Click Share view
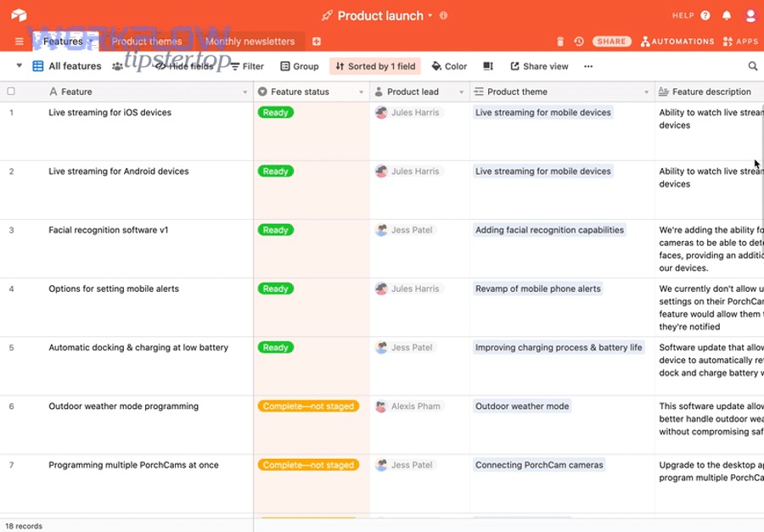The image size is (764, 532). point(539,66)
